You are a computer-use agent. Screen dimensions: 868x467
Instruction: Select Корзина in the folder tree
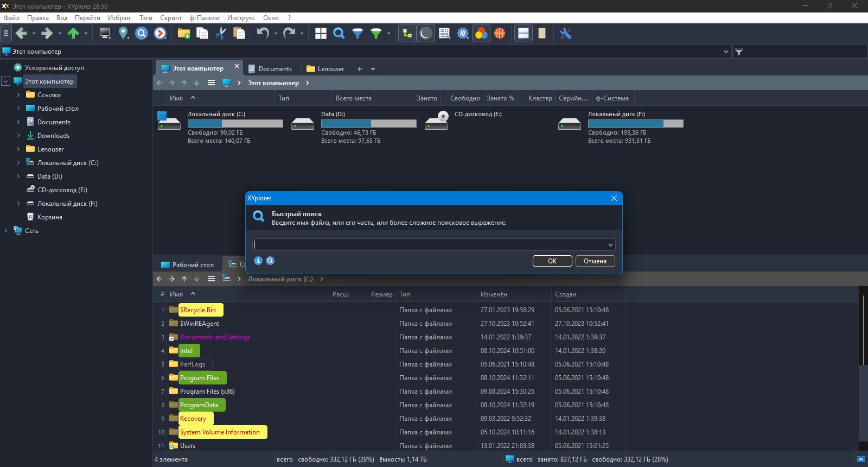(50, 217)
